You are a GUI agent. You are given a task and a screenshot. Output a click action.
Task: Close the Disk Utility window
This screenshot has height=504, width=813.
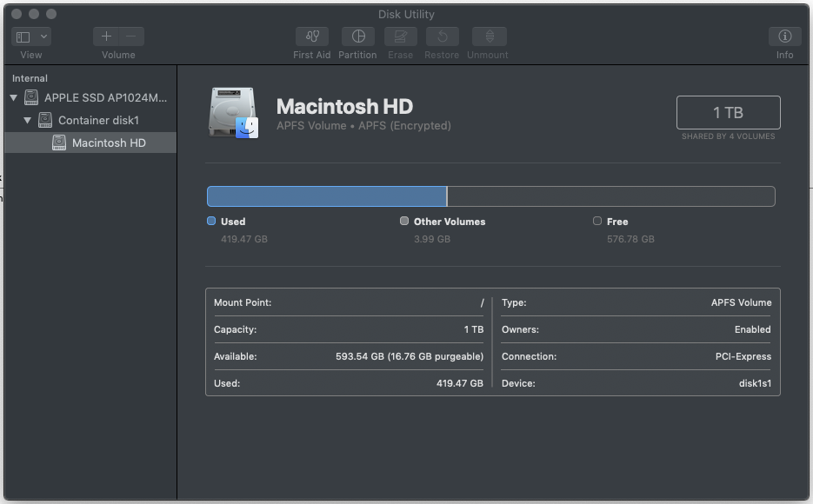click(x=17, y=14)
